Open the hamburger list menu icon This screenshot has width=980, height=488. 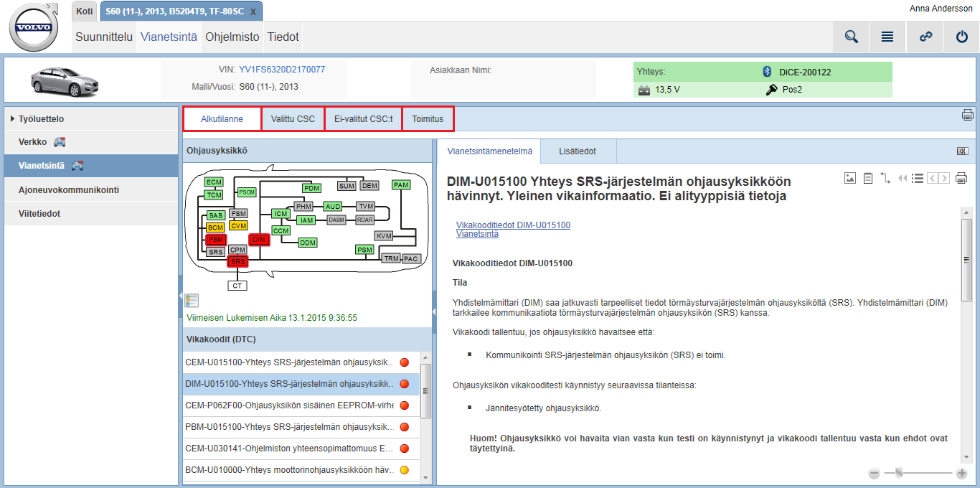(x=887, y=37)
